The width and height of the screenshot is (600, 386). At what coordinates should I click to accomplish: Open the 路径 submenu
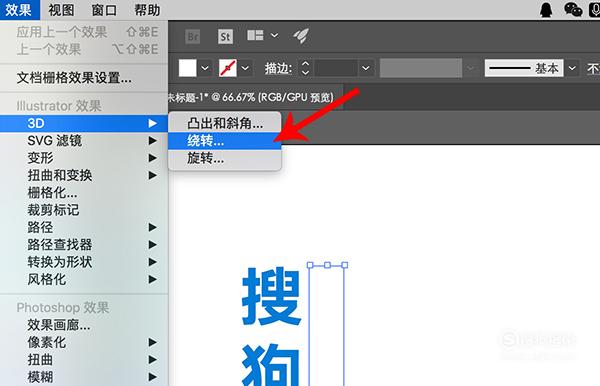(x=84, y=227)
